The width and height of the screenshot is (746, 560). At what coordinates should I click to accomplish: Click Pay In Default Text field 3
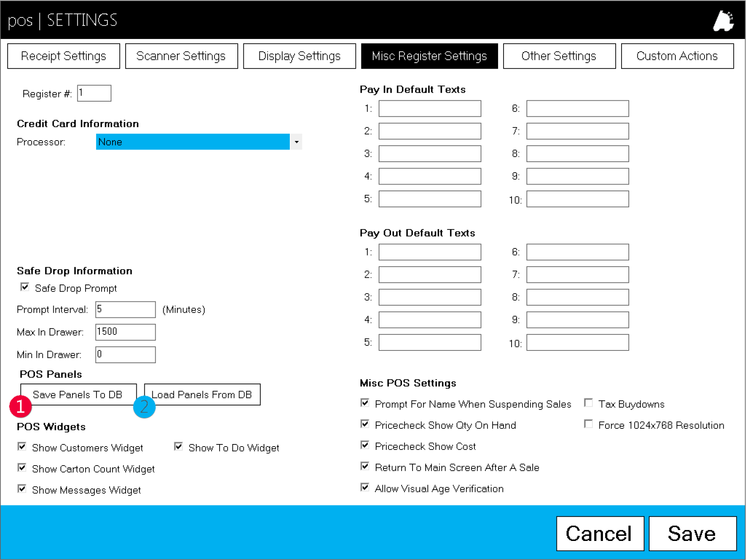[429, 154]
